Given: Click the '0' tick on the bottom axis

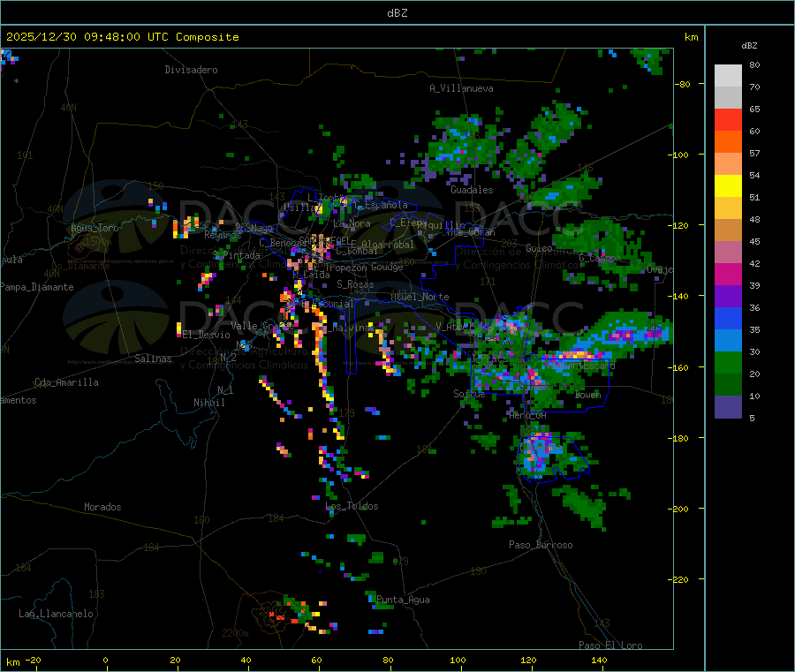Looking at the screenshot, I should tap(105, 660).
